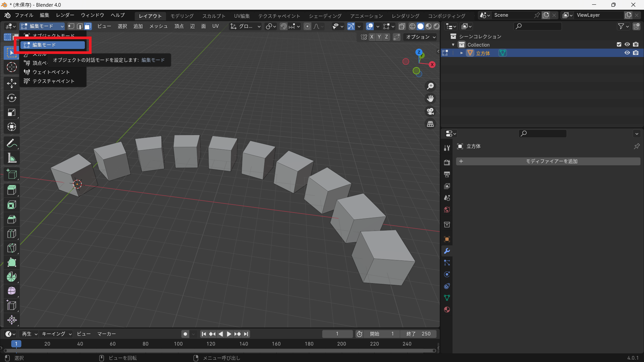Select the Rotate tool

click(12, 98)
